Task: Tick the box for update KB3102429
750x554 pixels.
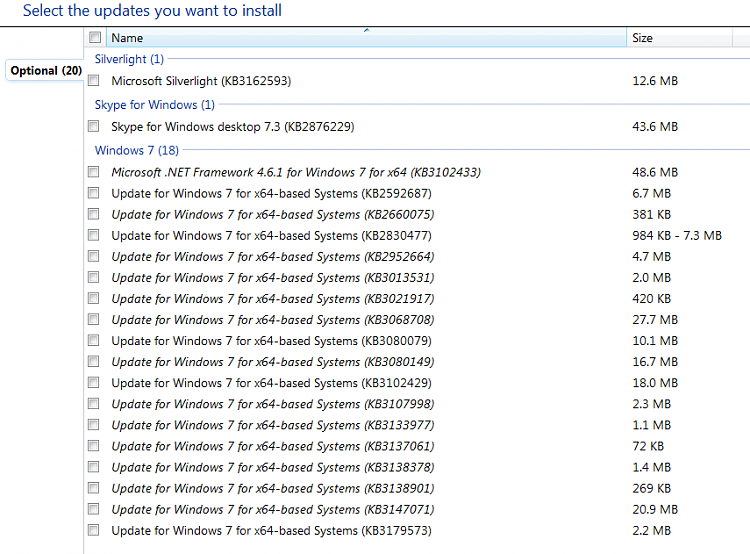Action: 94,382
